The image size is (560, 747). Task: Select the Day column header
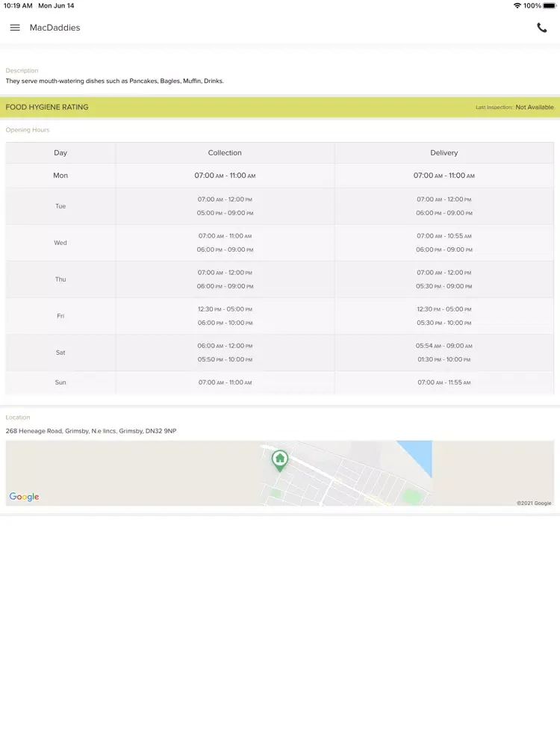[60, 153]
